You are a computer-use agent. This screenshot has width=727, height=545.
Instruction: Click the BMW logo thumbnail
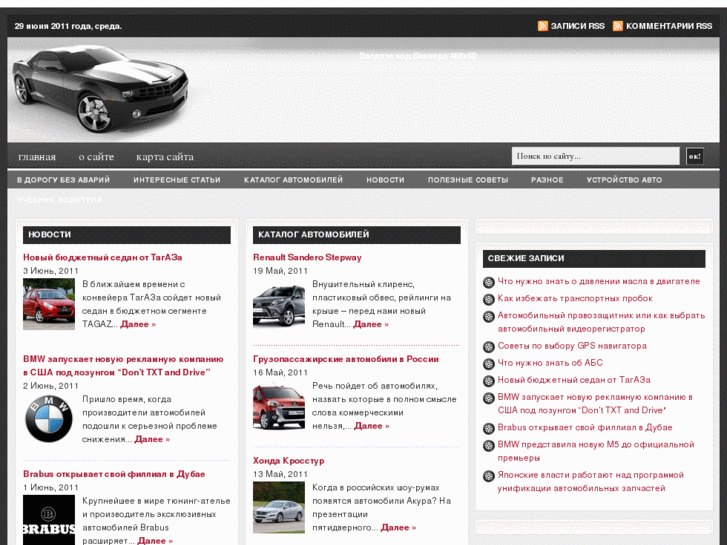(49, 419)
